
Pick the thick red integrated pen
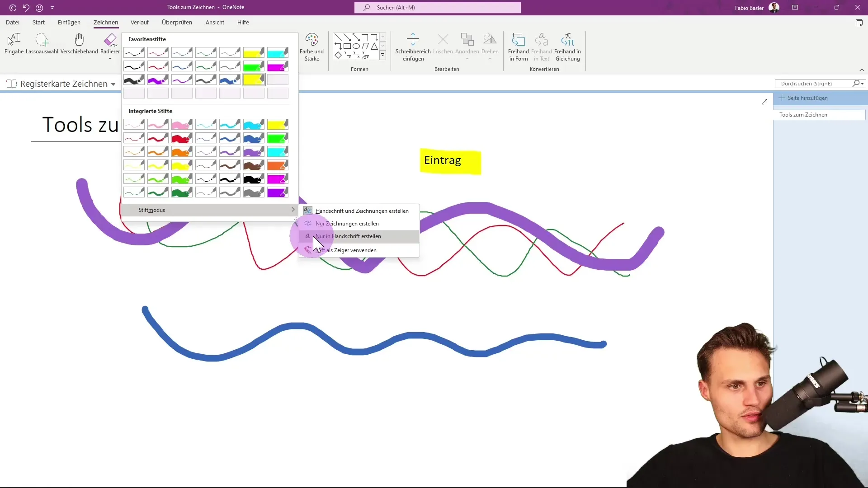(182, 138)
